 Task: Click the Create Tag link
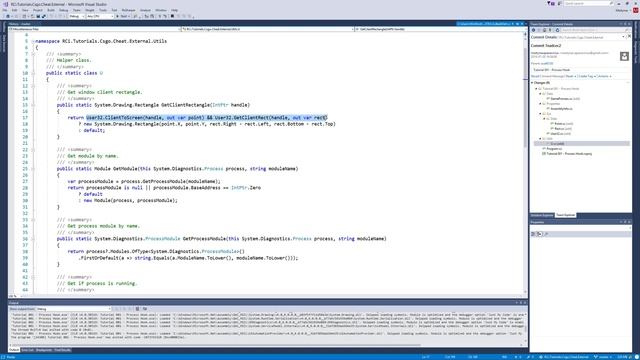[x=586, y=76]
